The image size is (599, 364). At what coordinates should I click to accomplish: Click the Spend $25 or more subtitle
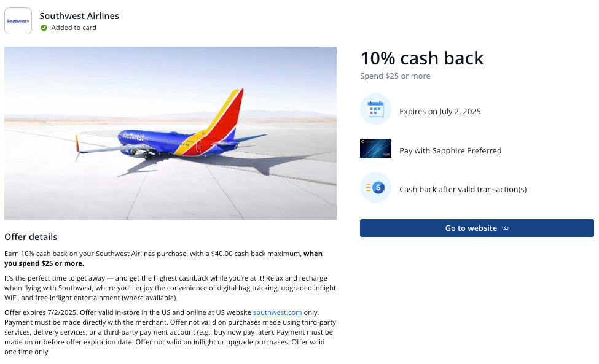pyautogui.click(x=395, y=76)
